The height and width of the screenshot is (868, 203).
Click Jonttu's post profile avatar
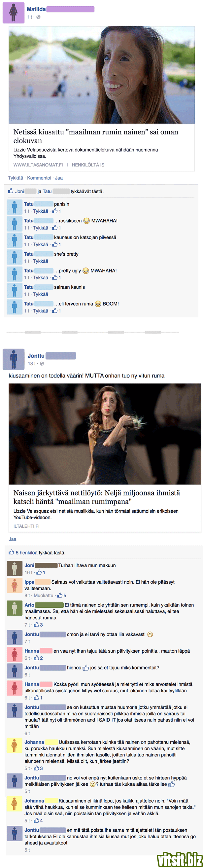tap(14, 359)
